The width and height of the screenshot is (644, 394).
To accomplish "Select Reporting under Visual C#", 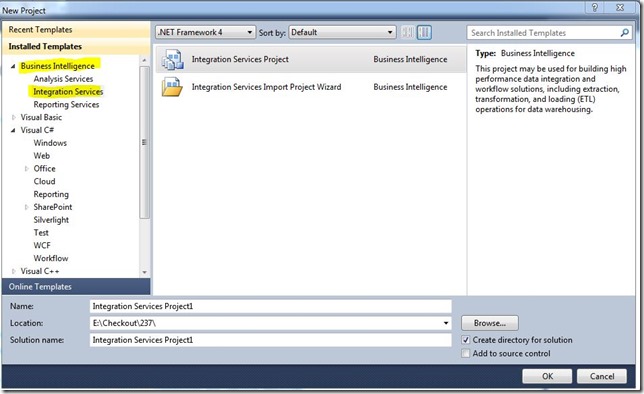I will (51, 194).
